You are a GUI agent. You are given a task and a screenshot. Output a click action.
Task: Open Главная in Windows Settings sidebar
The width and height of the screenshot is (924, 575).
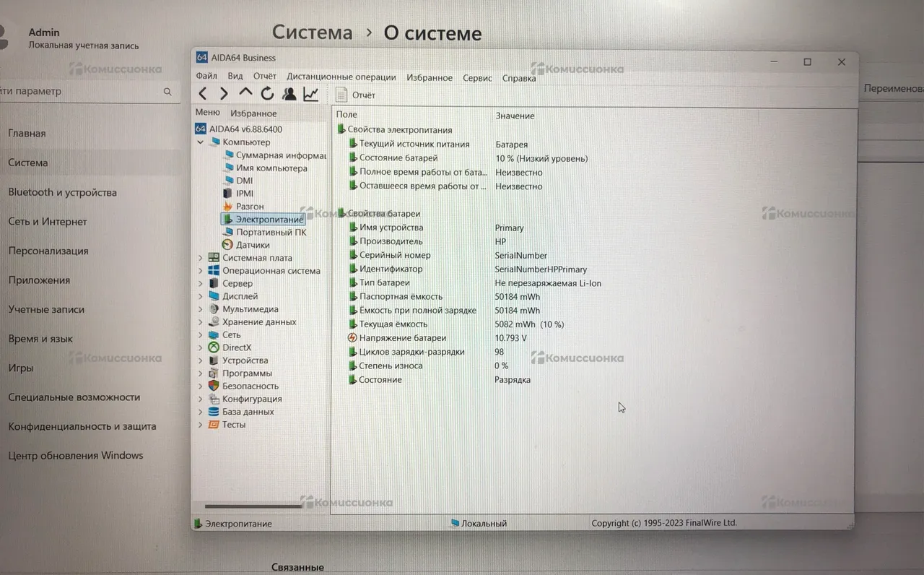click(x=27, y=134)
